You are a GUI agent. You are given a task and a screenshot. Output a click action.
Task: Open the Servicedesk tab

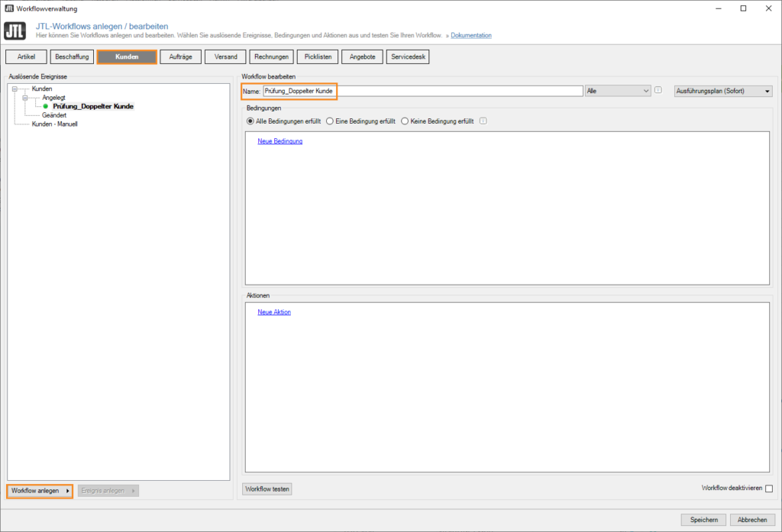(407, 56)
